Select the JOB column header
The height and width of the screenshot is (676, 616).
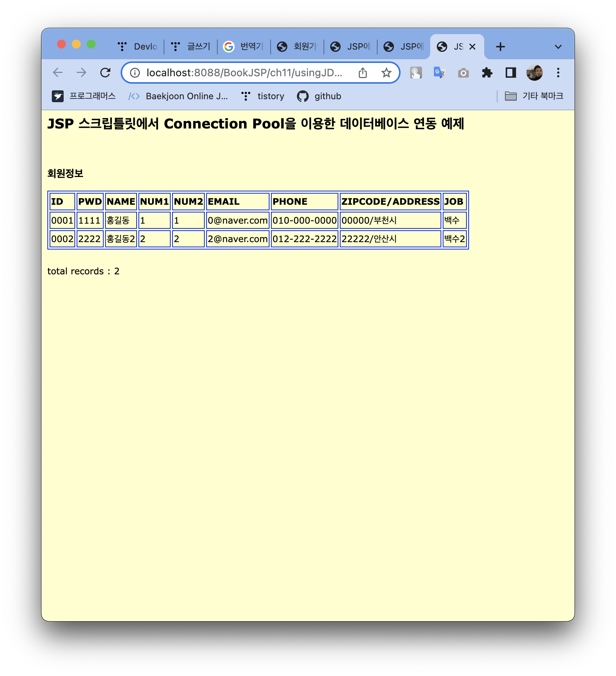pyautogui.click(x=455, y=201)
